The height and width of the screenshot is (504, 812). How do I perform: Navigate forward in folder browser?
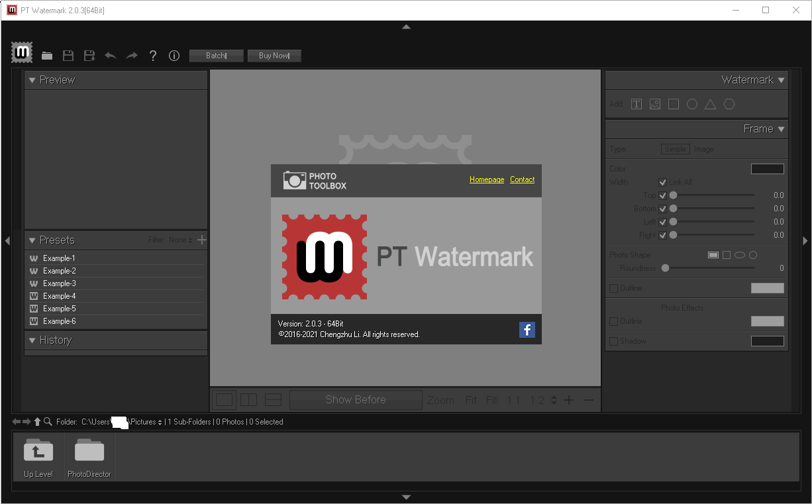[x=26, y=422]
